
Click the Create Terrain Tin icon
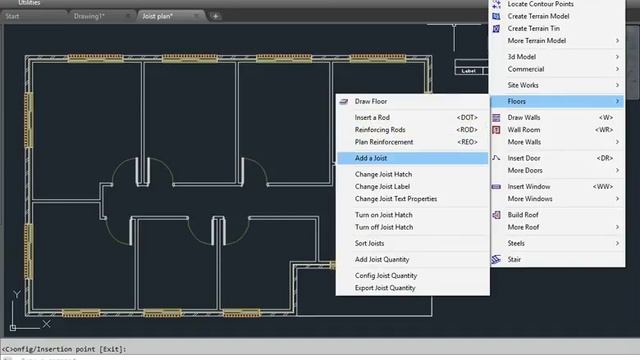(496, 29)
